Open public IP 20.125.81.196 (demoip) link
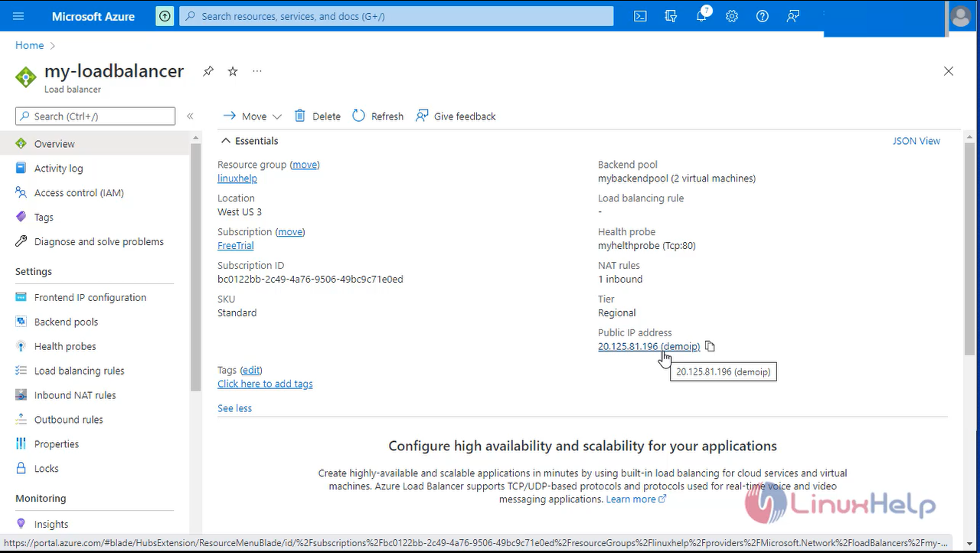The width and height of the screenshot is (980, 553). coord(648,346)
